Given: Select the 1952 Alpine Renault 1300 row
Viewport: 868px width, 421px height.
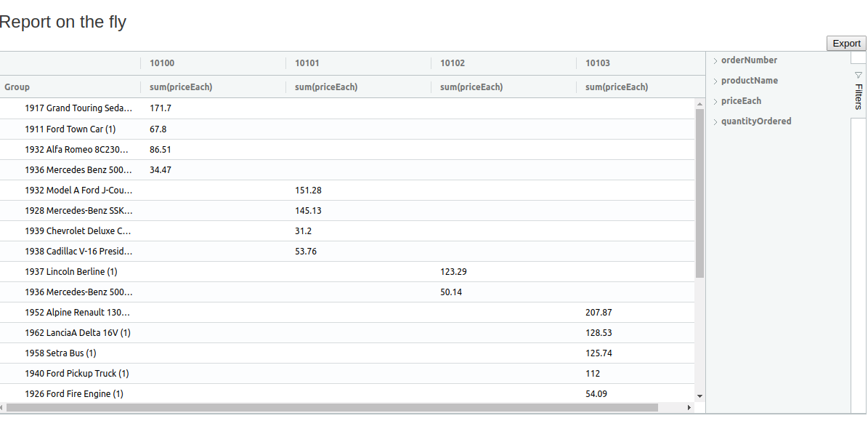Looking at the screenshot, I should (347, 313).
